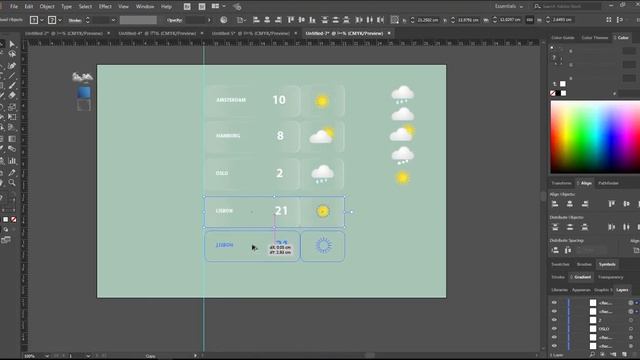Click the Recolor Artwork wheel icon
The height and width of the screenshot is (360, 640).
point(224,20)
